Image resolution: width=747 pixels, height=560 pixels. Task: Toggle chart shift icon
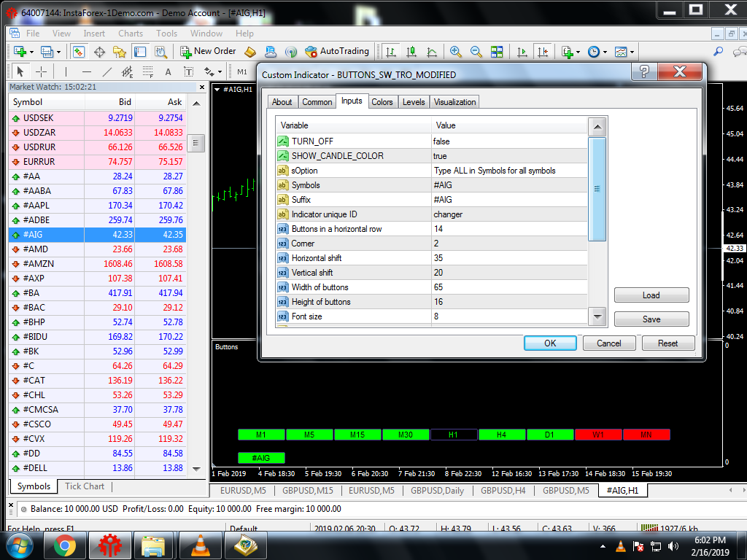click(x=543, y=52)
